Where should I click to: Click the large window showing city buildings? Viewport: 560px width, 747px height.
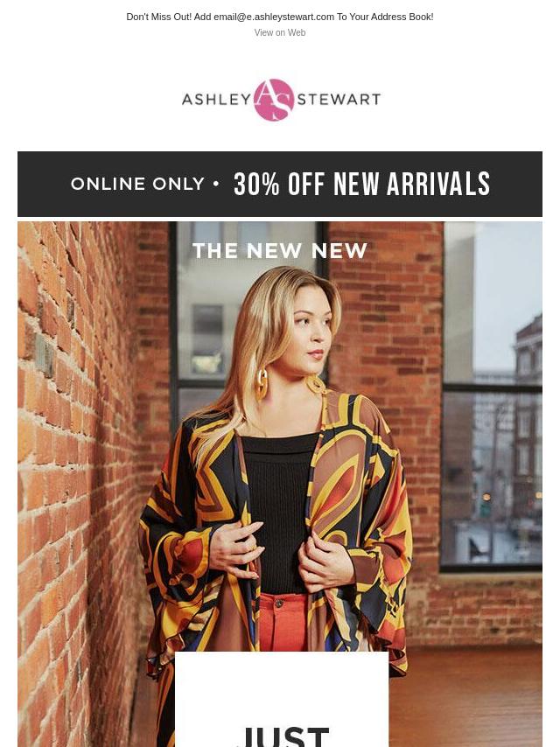492,395
